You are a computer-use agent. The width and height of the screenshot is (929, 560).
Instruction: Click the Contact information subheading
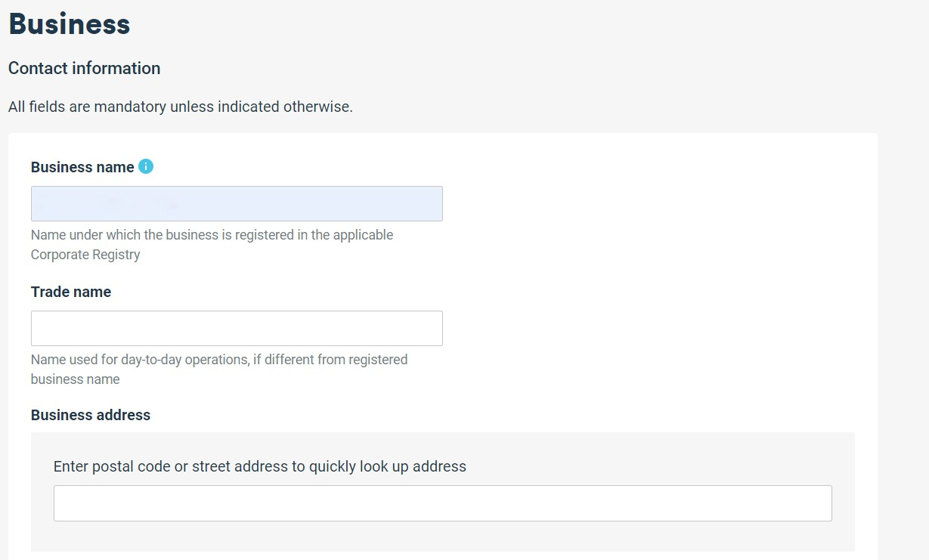(85, 68)
